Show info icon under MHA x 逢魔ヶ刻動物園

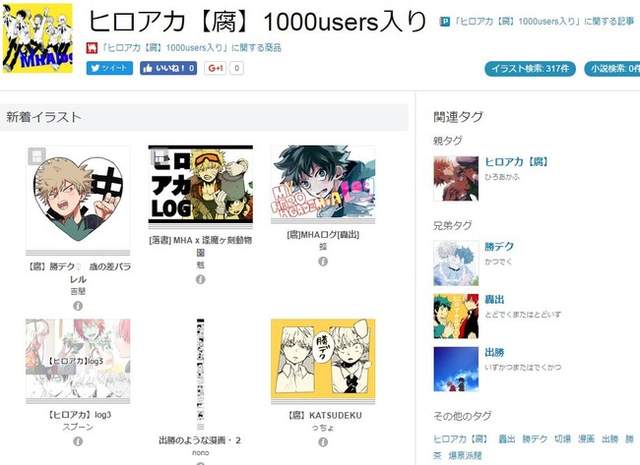pos(200,280)
